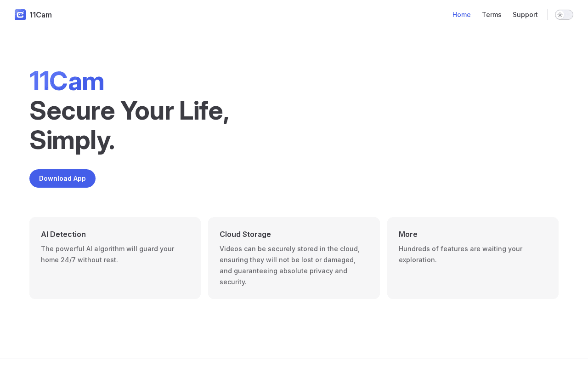
Task: Click the 'The powerful AI algorithm' description text
Action: pyautogui.click(x=107, y=254)
